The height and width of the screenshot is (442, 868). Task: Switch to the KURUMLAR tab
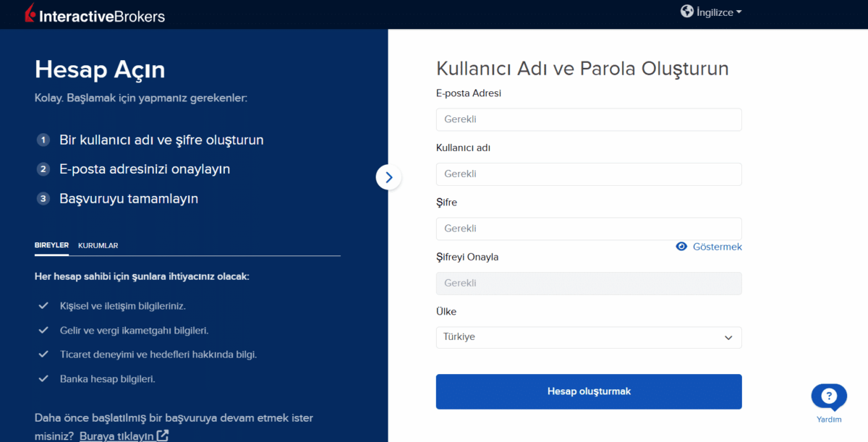pyautogui.click(x=98, y=245)
